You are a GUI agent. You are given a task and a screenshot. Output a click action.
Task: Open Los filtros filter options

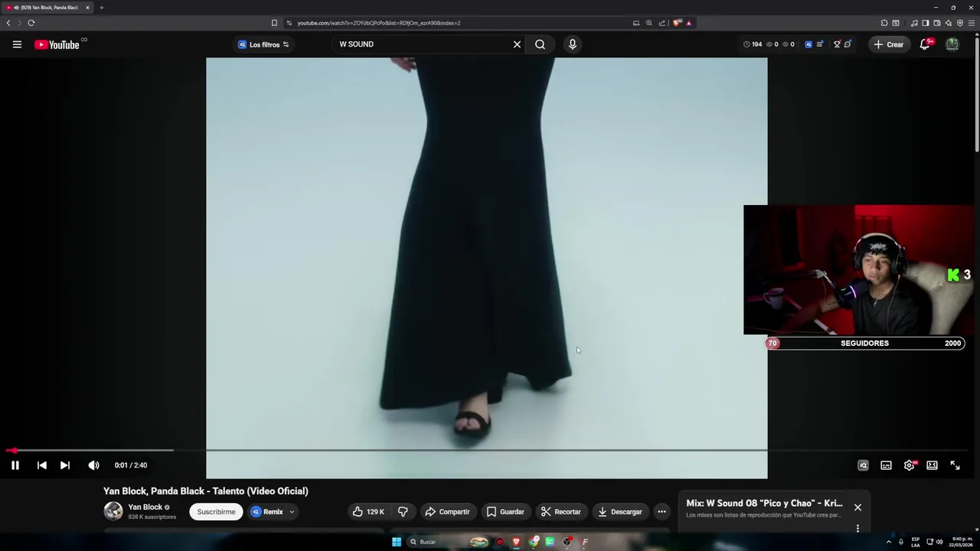point(263,44)
